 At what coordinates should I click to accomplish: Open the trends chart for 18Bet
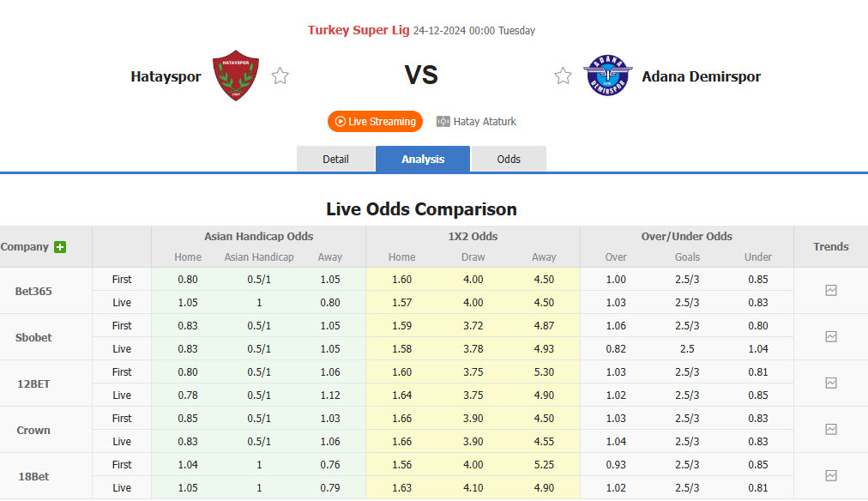click(829, 475)
